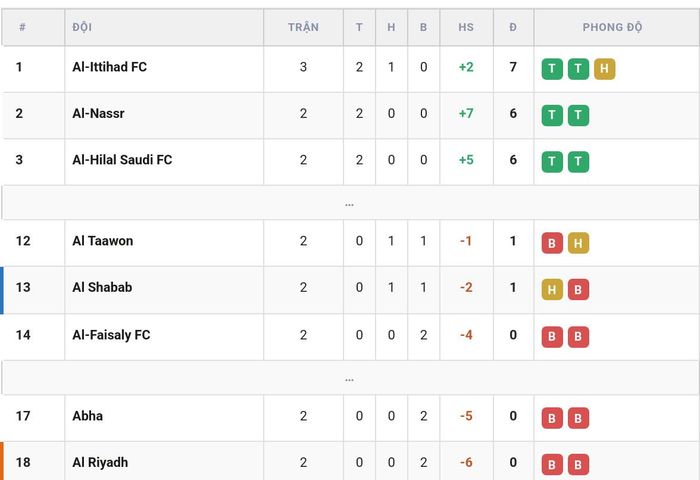
Task: Open the Al-Nassr team link
Action: 98,113
